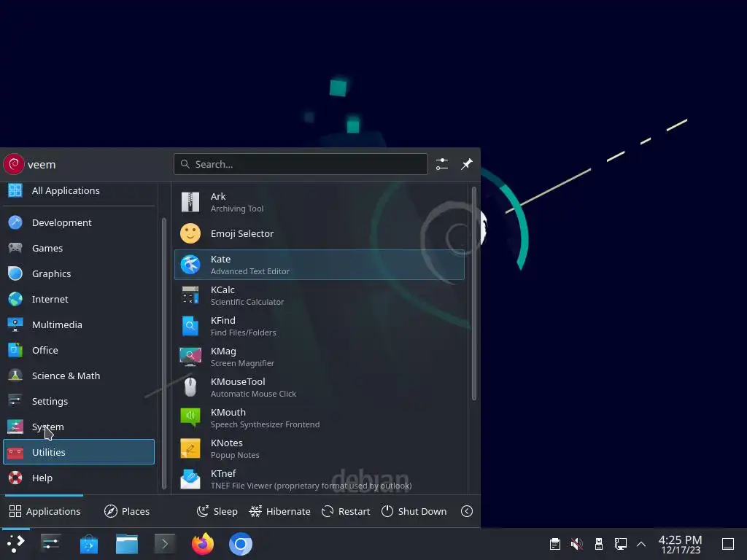This screenshot has height=560, width=747.
Task: Click the veem user avatar
Action: [x=14, y=164]
